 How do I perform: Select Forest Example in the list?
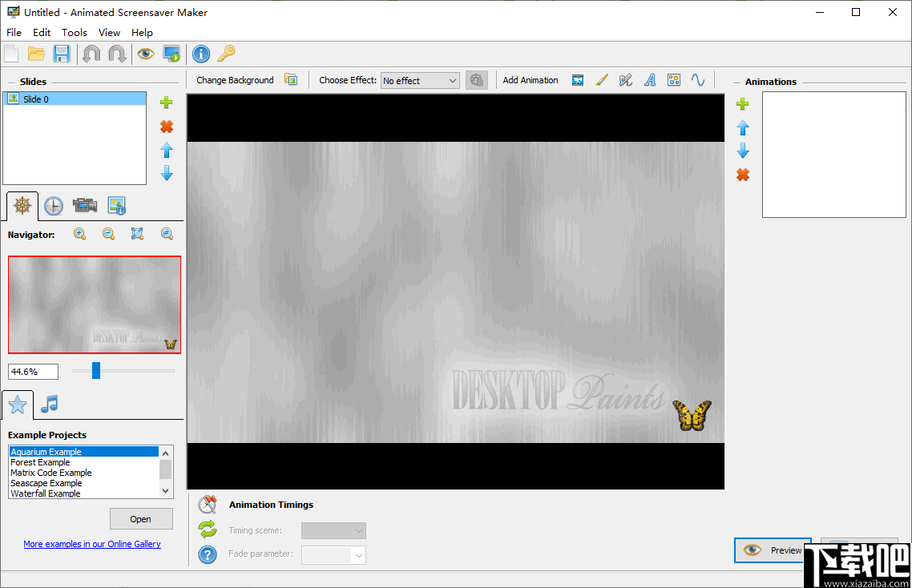pos(84,462)
